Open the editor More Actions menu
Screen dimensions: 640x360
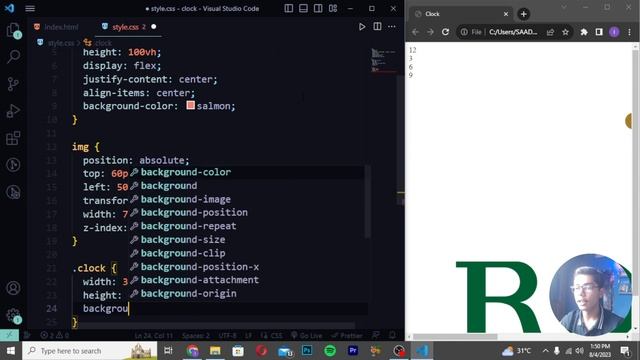tap(391, 27)
